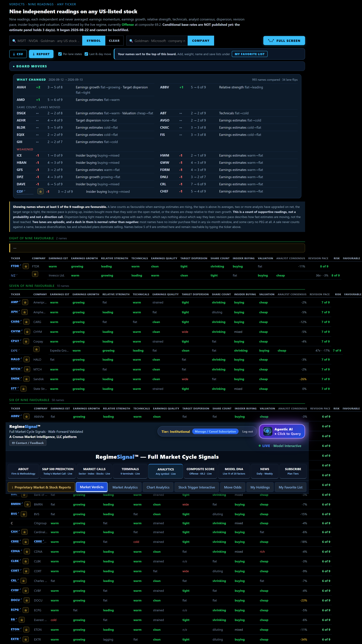This screenshot has height=644, width=362.
Task: Click the CPAY row star icon
Action: pyautogui.click(x=26, y=341)
